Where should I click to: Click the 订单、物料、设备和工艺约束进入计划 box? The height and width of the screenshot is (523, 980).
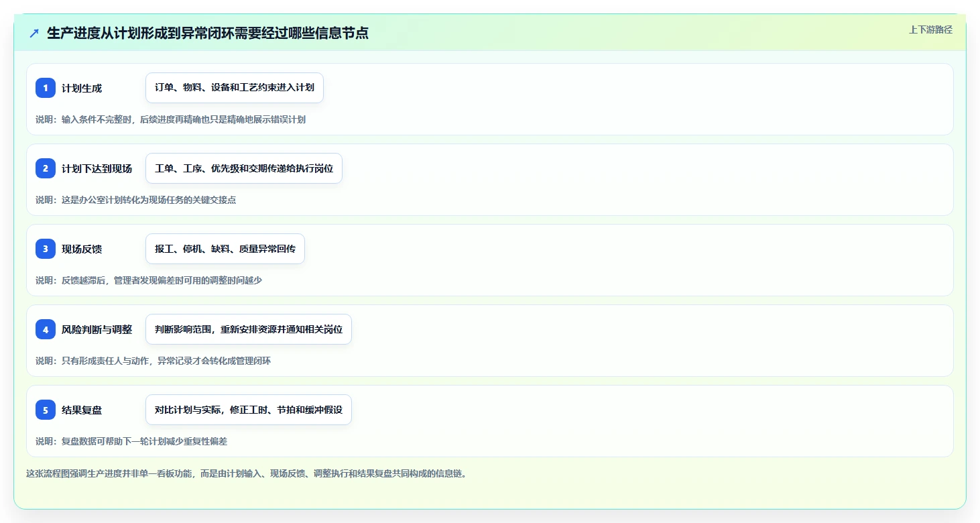click(x=235, y=88)
